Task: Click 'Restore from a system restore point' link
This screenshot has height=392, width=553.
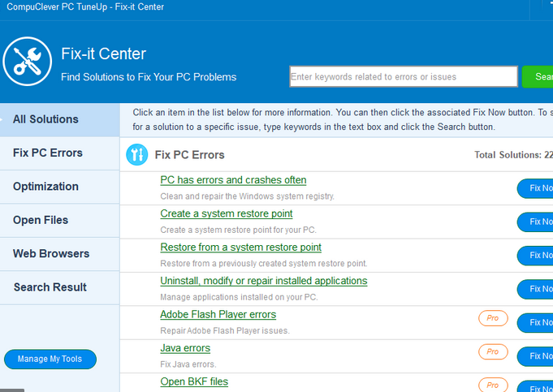Action: point(240,248)
